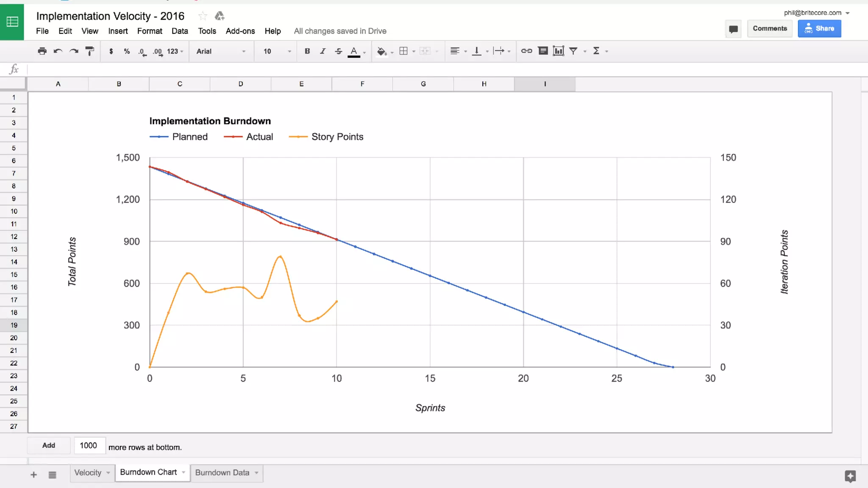
Task: Click the Add rows button
Action: (x=49, y=445)
